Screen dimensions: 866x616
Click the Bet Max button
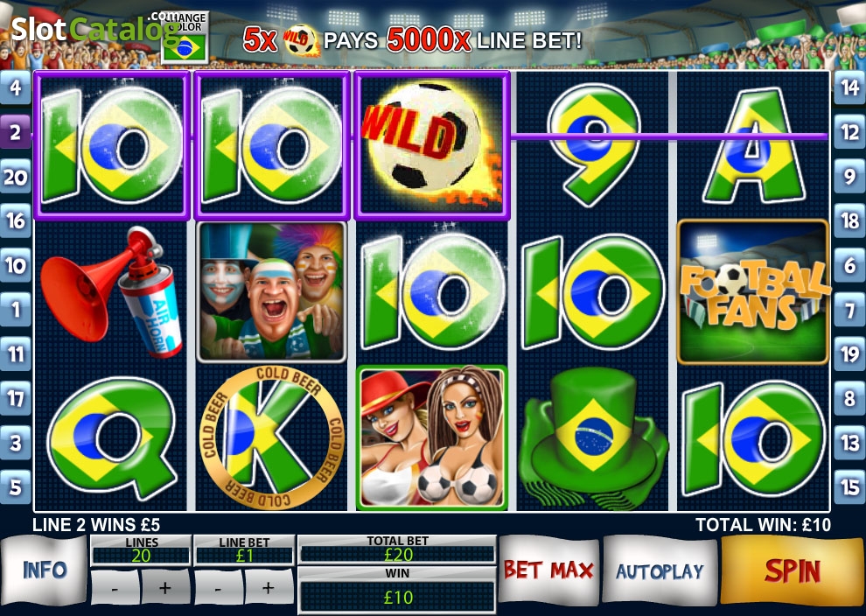tap(548, 570)
